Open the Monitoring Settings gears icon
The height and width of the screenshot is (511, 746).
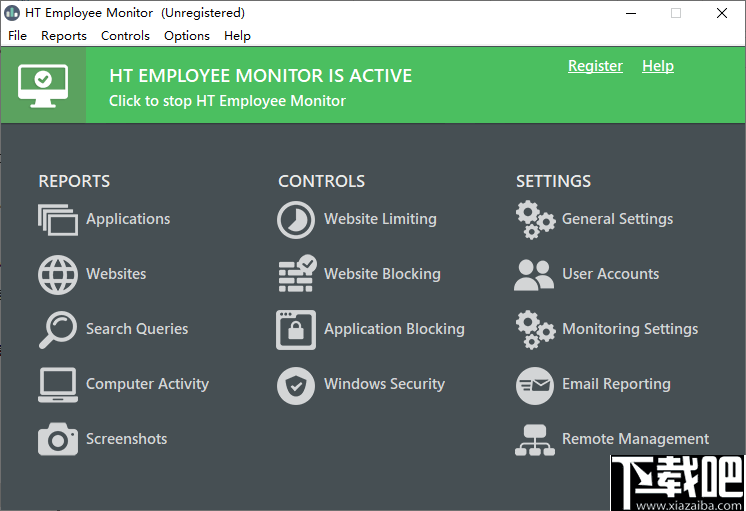(535, 329)
